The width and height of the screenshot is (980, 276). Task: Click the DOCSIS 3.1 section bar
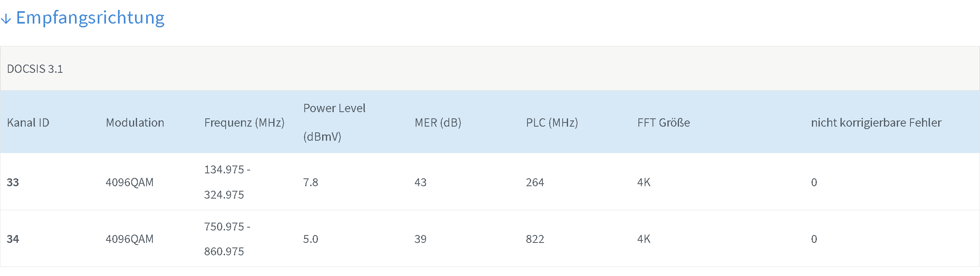tap(490, 68)
